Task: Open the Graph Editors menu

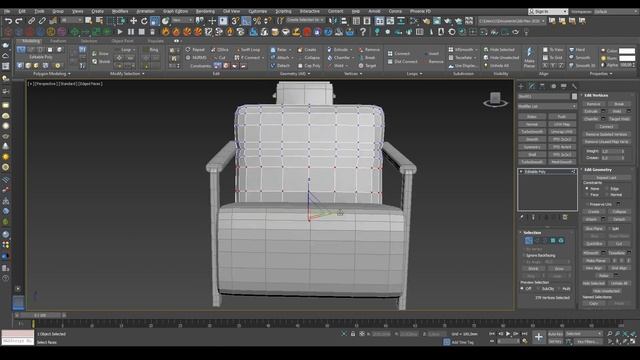Action: click(175, 11)
